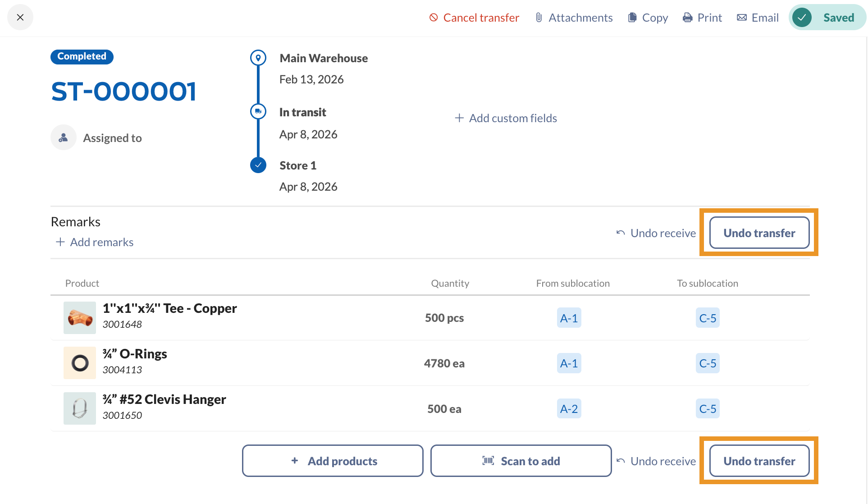Click the green Saved status indicator
The width and height of the screenshot is (868, 504).
pos(827,18)
